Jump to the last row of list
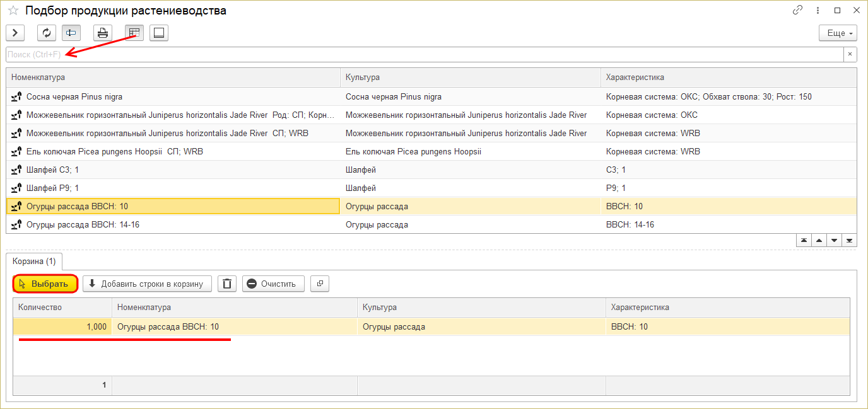Image resolution: width=868 pixels, height=409 pixels. 850,241
